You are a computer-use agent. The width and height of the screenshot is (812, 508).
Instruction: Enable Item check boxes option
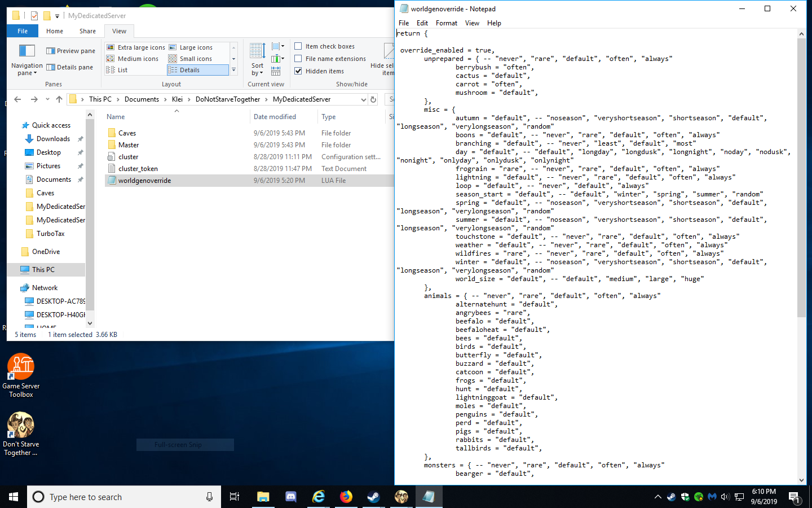(x=298, y=46)
